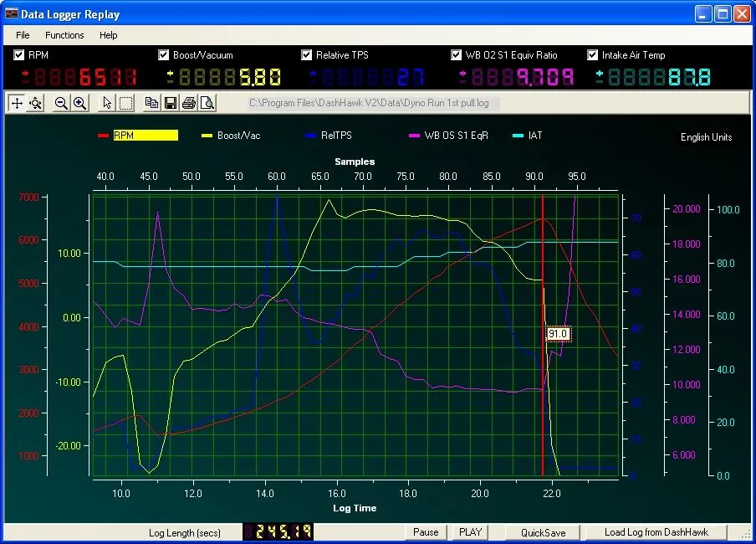
Task: Open print preview via magnifier-page icon
Action: [x=208, y=102]
